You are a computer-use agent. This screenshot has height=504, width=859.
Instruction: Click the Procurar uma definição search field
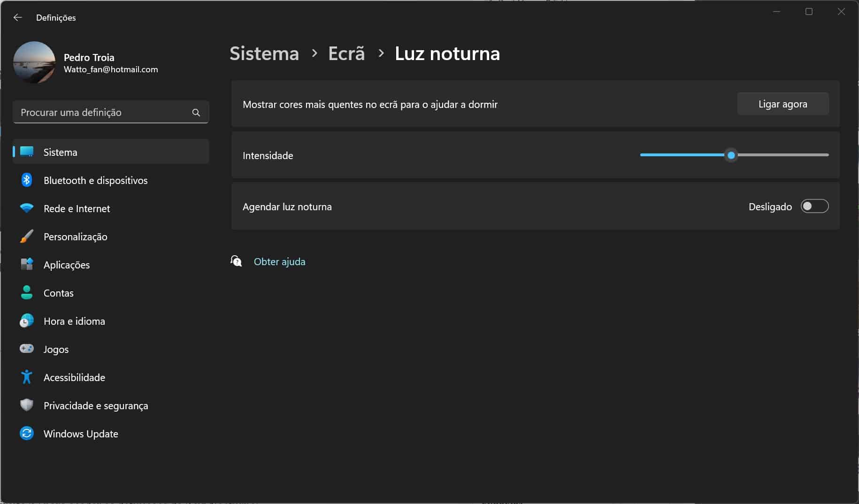pos(103,113)
